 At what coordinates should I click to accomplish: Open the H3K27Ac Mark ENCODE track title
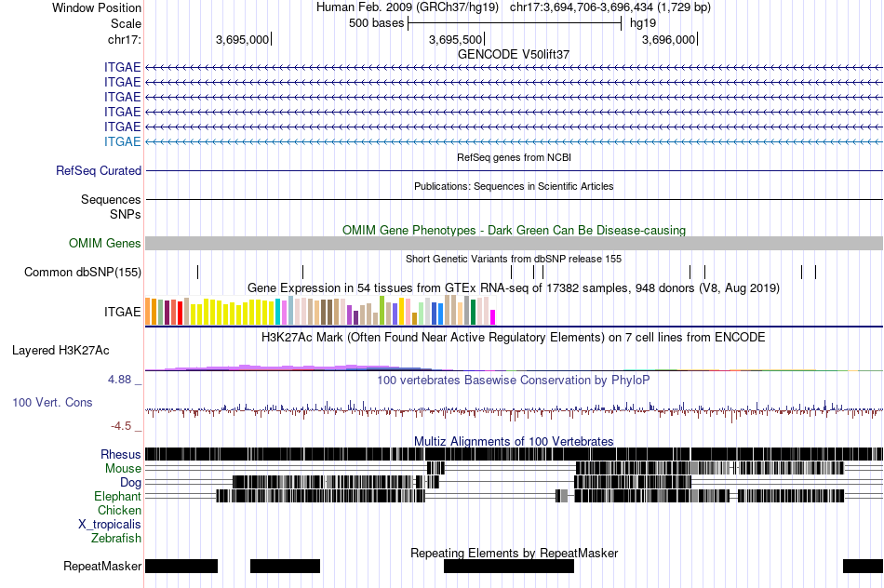[514, 337]
